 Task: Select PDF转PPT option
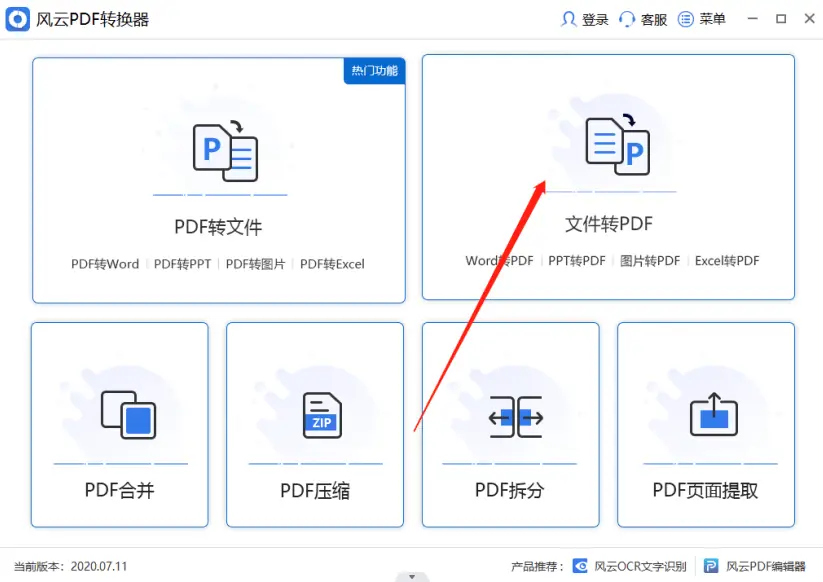tap(183, 264)
